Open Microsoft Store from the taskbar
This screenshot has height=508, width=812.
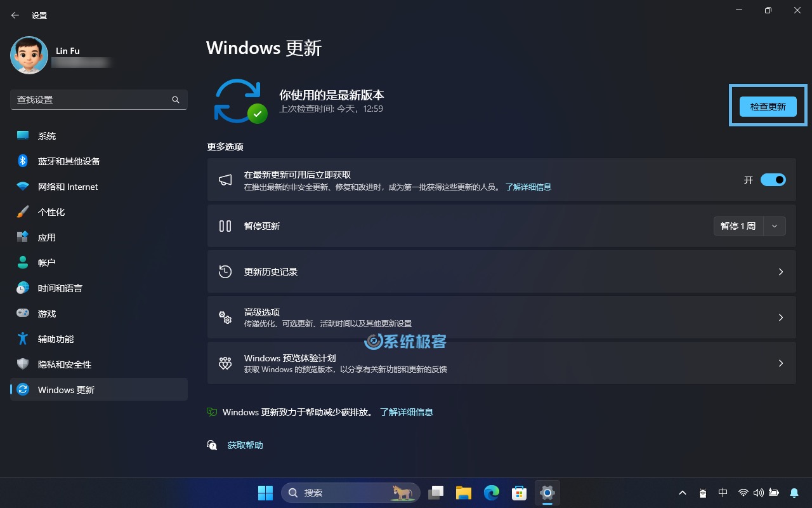coord(520,493)
